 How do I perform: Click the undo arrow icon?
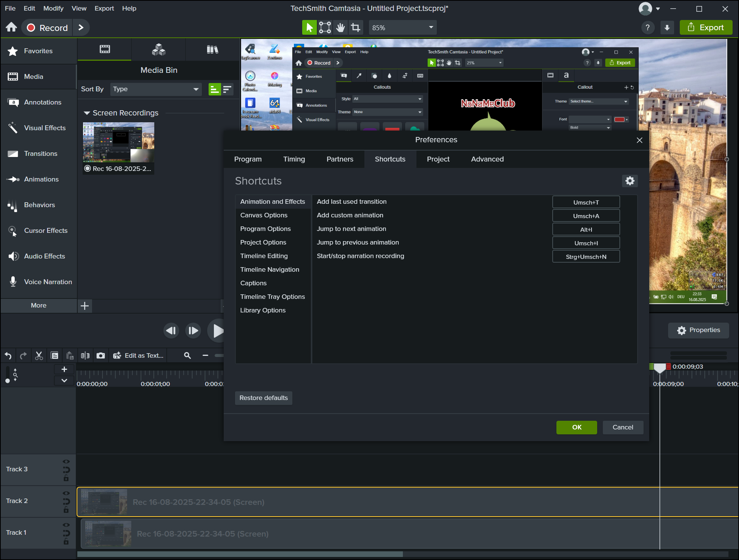coord(8,355)
